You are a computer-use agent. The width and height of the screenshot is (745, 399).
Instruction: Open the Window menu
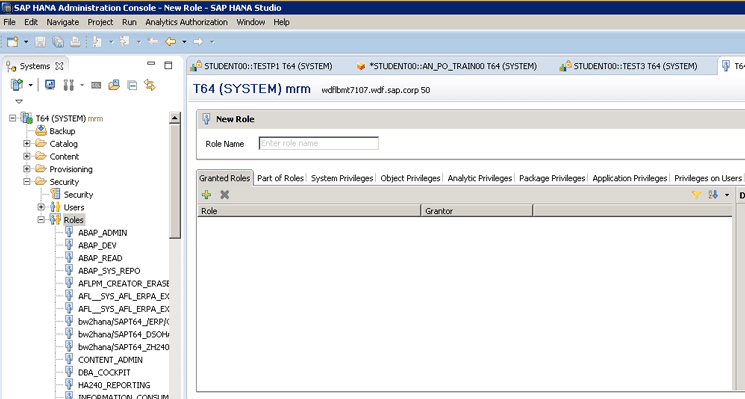pyautogui.click(x=250, y=22)
